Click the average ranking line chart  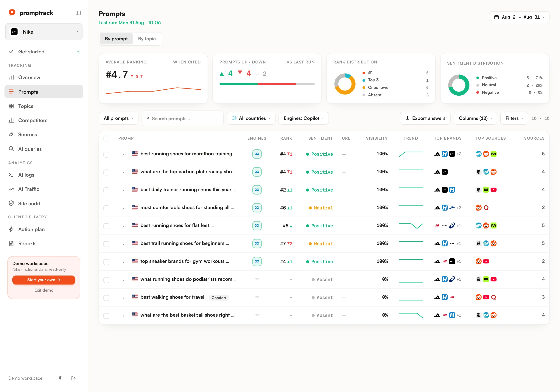(153, 91)
